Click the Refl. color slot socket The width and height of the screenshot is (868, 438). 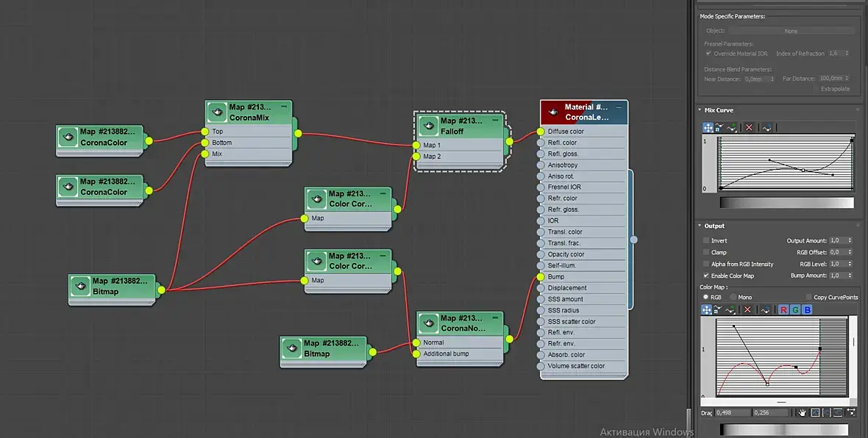(541, 143)
